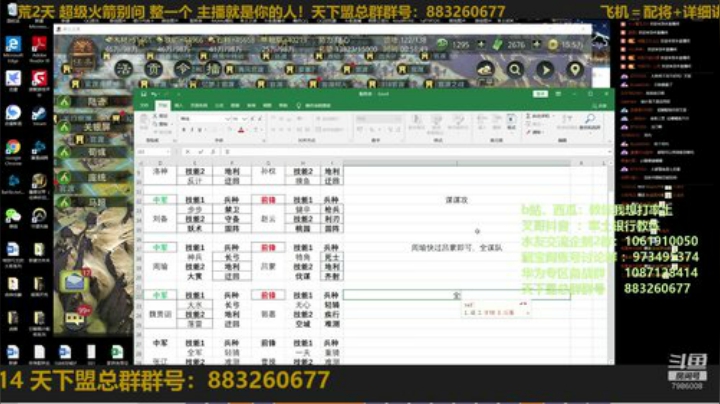Click the plus button next to 2676

537,45
